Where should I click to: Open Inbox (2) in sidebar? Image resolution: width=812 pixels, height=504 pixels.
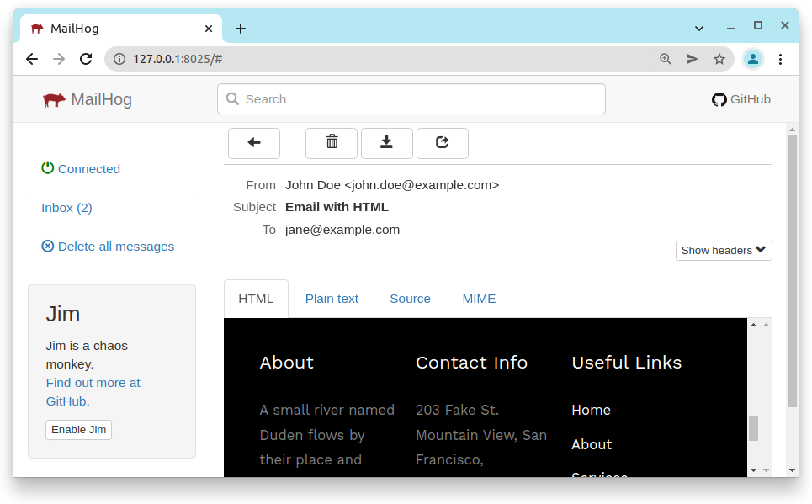tap(66, 208)
